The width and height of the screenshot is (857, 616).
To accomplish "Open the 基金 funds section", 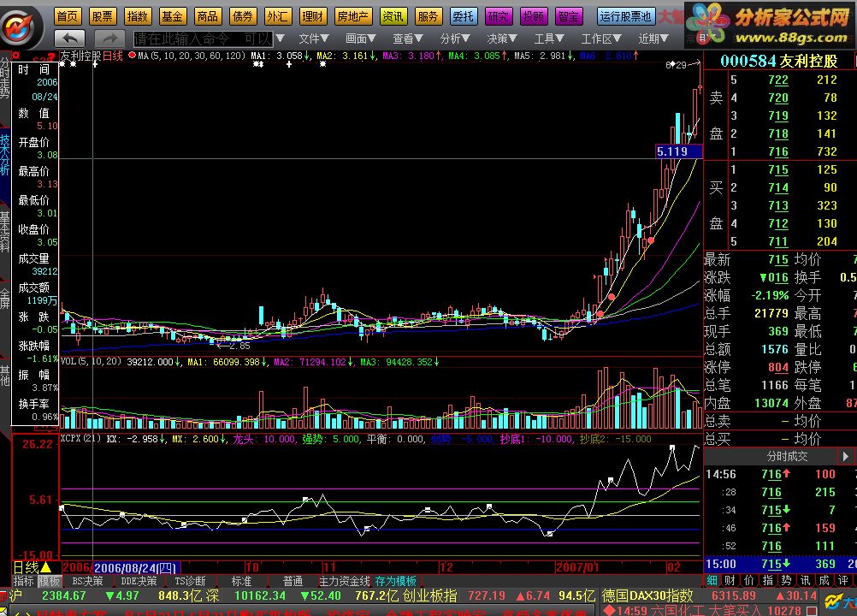I will [172, 16].
